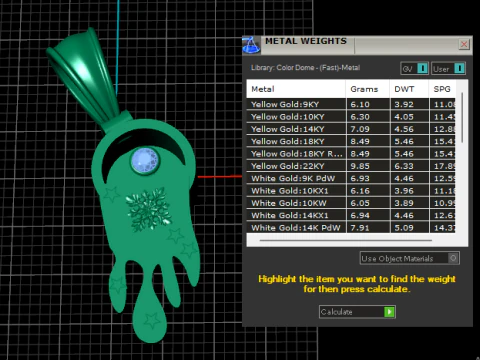
Task: Select the White Gold:9K PdW row
Action: 351,178
